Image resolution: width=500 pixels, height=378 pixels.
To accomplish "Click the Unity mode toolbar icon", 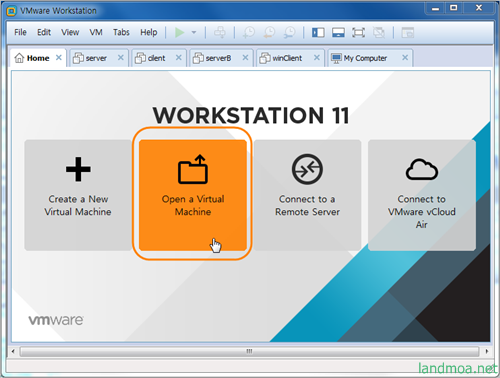I will pyautogui.click(x=379, y=33).
